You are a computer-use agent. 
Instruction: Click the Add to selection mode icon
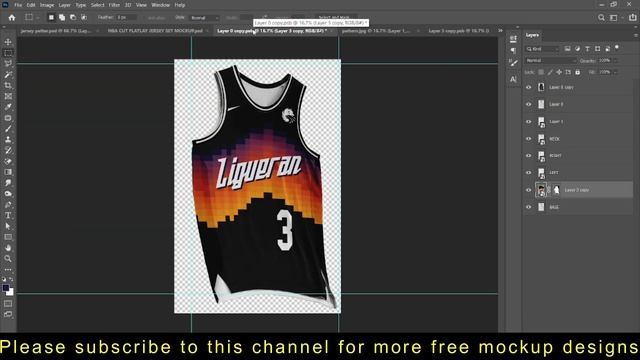[62, 18]
